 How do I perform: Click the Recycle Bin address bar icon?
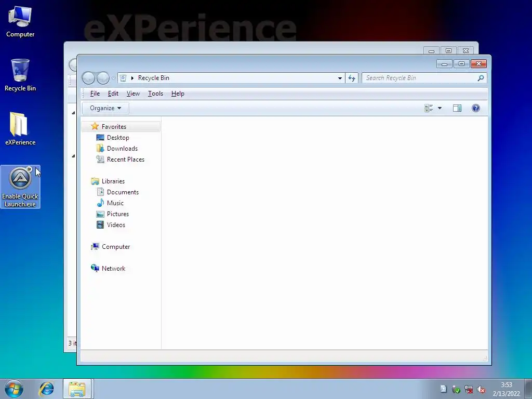click(123, 78)
